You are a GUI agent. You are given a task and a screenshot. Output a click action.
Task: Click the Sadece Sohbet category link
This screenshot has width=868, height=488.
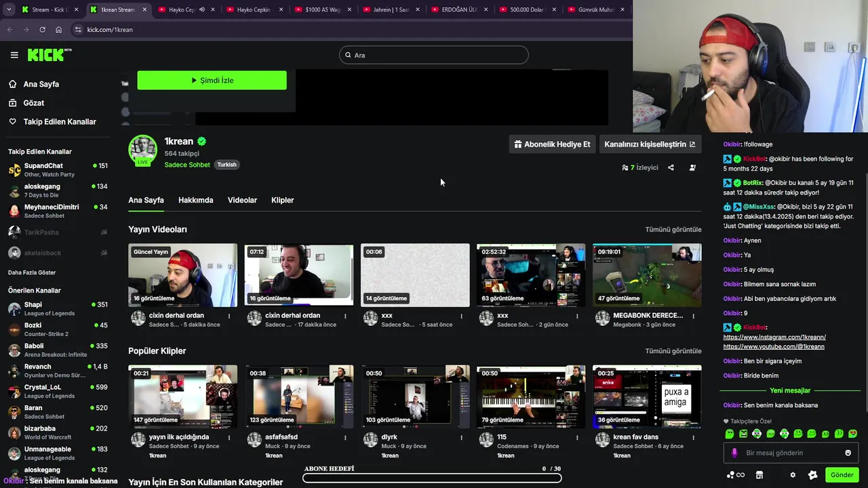(x=186, y=165)
